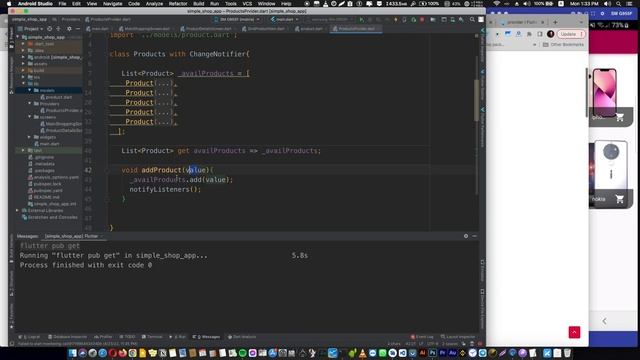This screenshot has width=640, height=360.
Task: Open Logcat tool window
Action: tap(29, 337)
